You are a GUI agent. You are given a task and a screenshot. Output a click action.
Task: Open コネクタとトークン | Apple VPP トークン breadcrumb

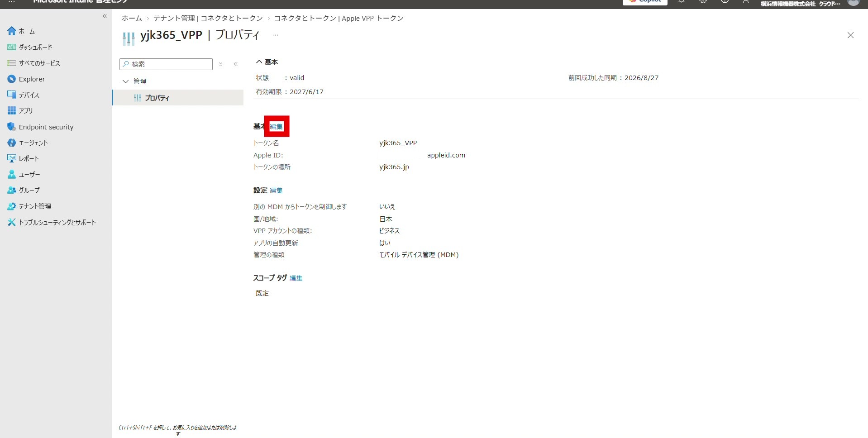point(339,18)
